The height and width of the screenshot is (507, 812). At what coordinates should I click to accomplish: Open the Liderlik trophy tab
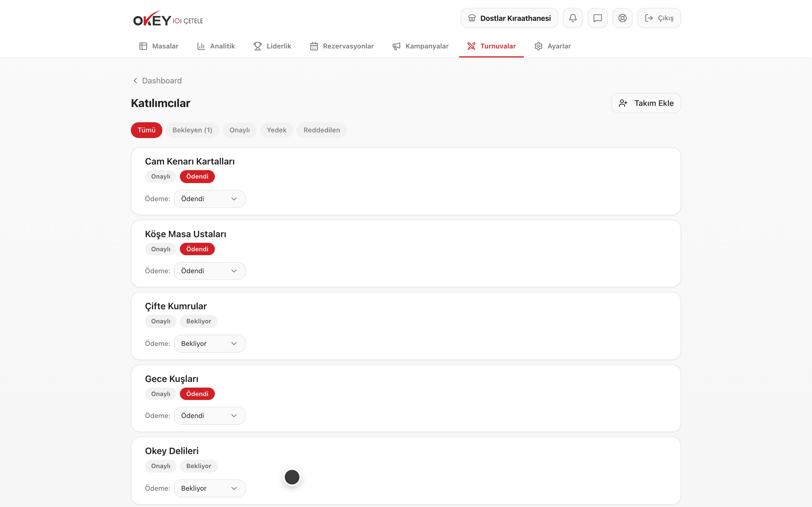pos(272,46)
